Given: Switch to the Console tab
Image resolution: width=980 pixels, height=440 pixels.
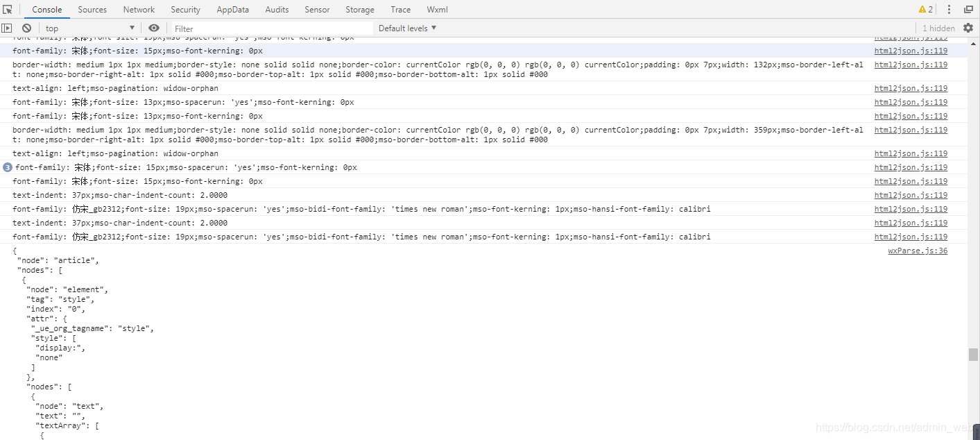Looking at the screenshot, I should pos(47,10).
